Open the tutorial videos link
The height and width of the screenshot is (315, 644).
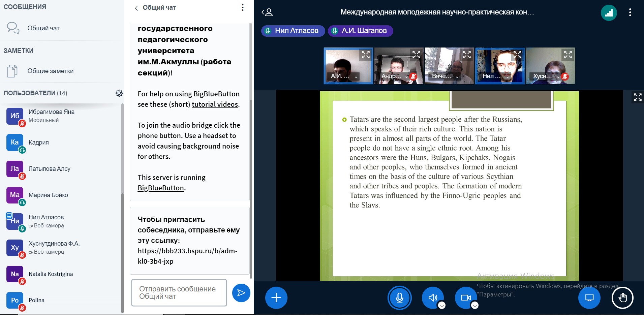[215, 104]
